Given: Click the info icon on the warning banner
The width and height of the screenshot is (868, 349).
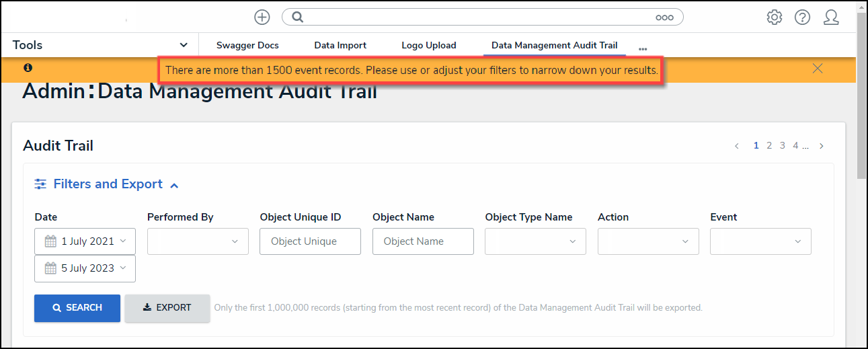Looking at the screenshot, I should (x=28, y=68).
